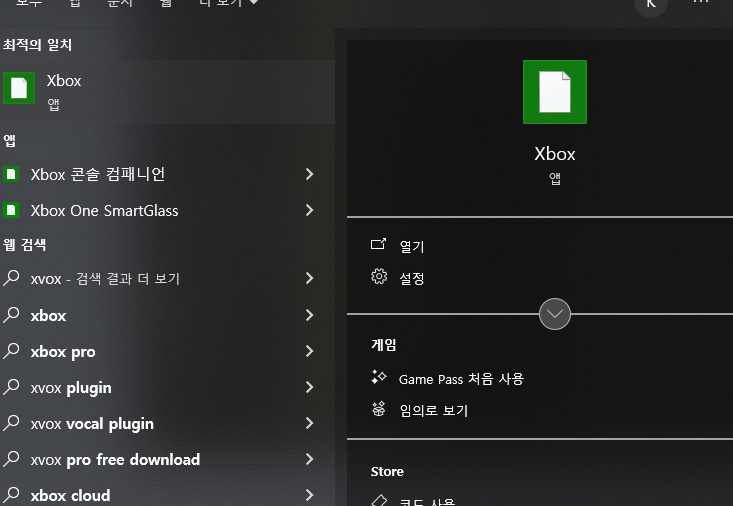Click magnifier beside xvox - 검색 결과 더 보기

11,278
